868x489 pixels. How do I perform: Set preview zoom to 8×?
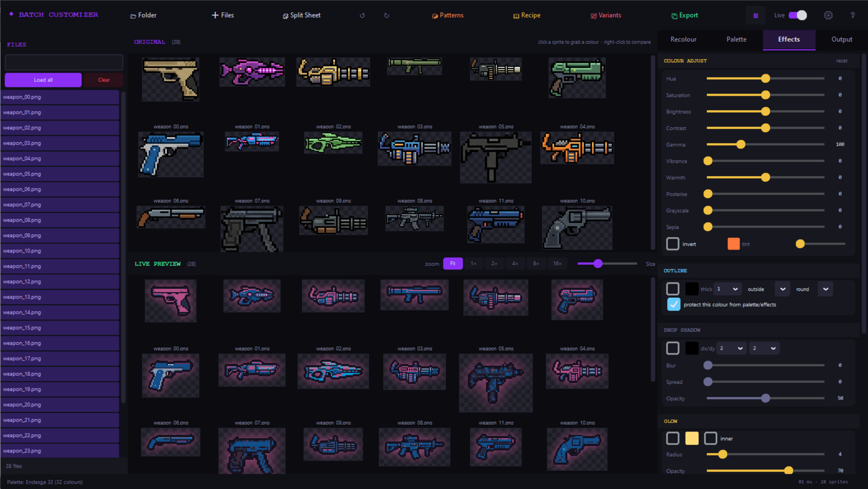[x=536, y=264]
